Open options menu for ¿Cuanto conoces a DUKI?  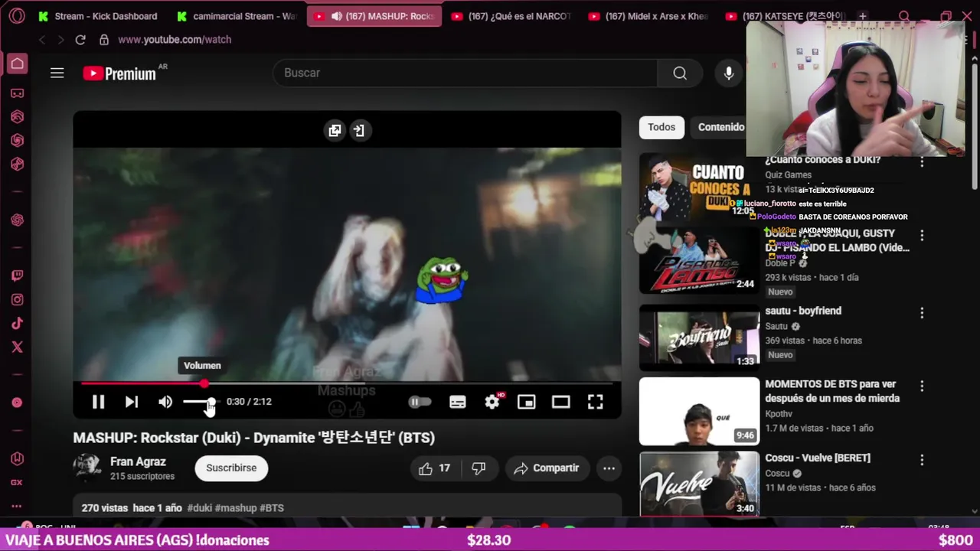[x=922, y=162]
